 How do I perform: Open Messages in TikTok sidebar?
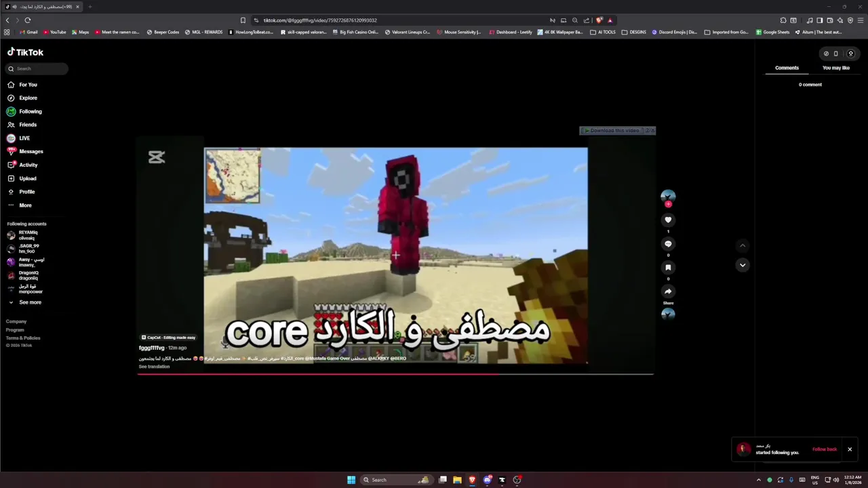tap(25, 151)
